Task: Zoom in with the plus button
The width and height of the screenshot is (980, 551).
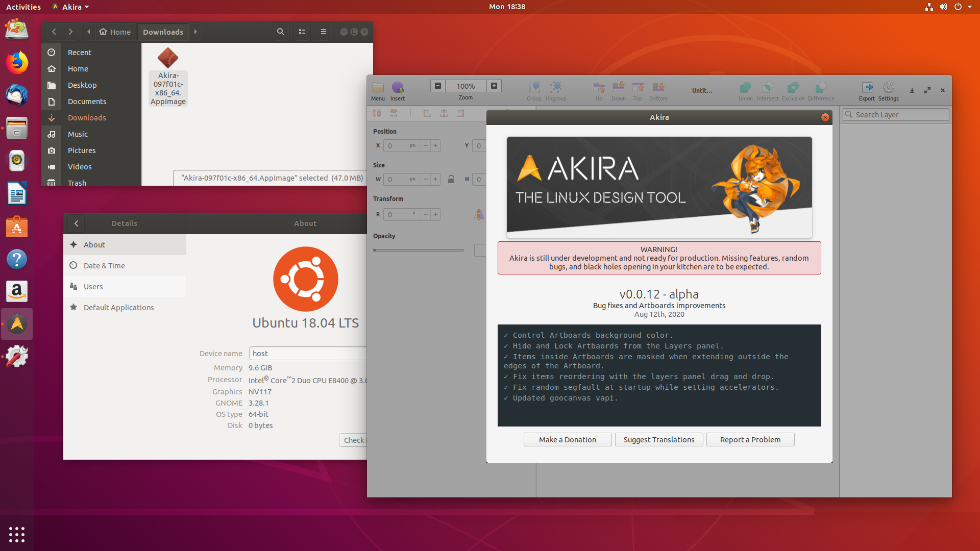Action: tap(494, 86)
